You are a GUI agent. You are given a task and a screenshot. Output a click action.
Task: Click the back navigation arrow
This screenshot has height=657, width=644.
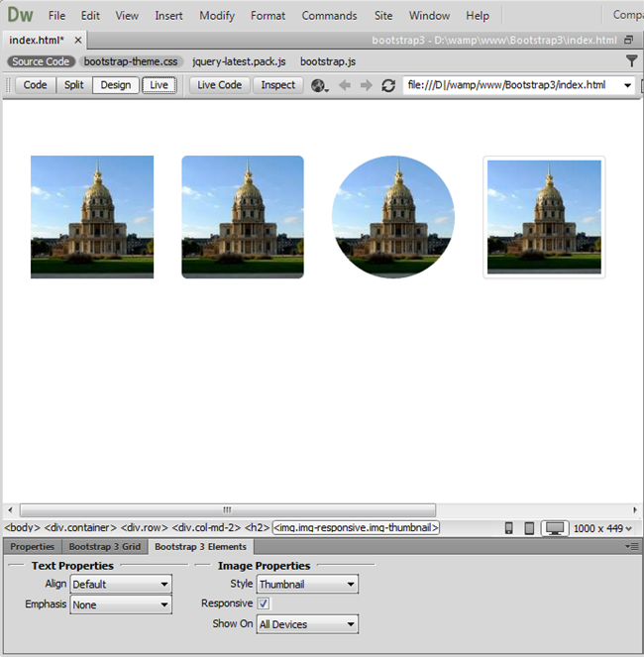tap(345, 85)
